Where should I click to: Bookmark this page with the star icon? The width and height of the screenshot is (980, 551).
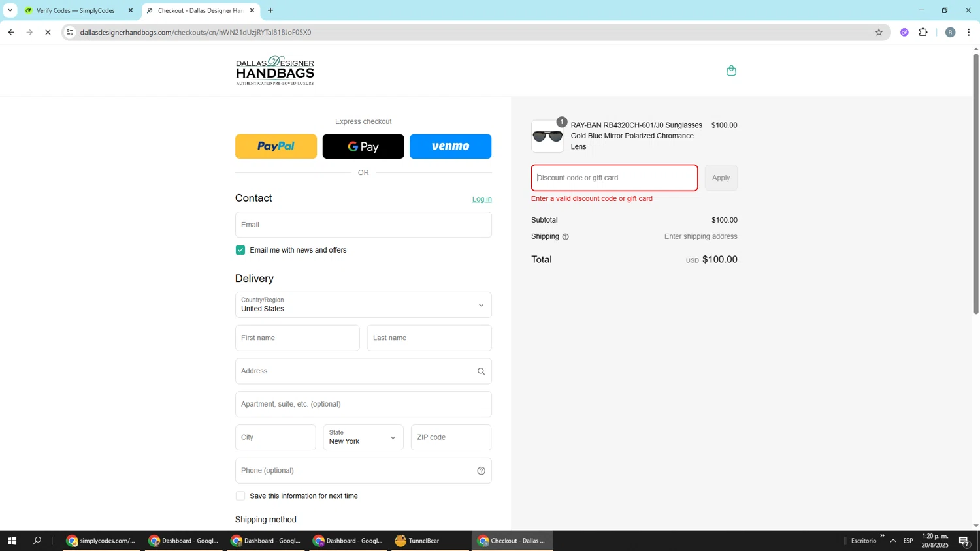click(879, 32)
